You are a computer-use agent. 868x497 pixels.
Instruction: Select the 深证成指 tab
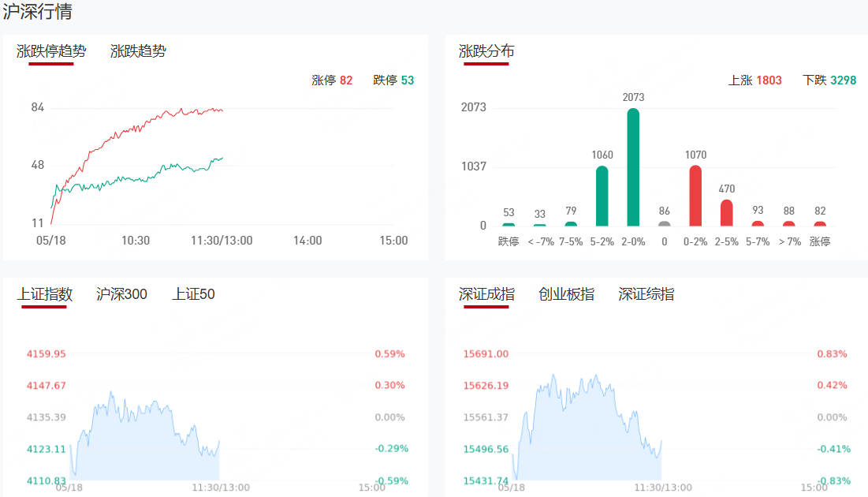tap(486, 294)
